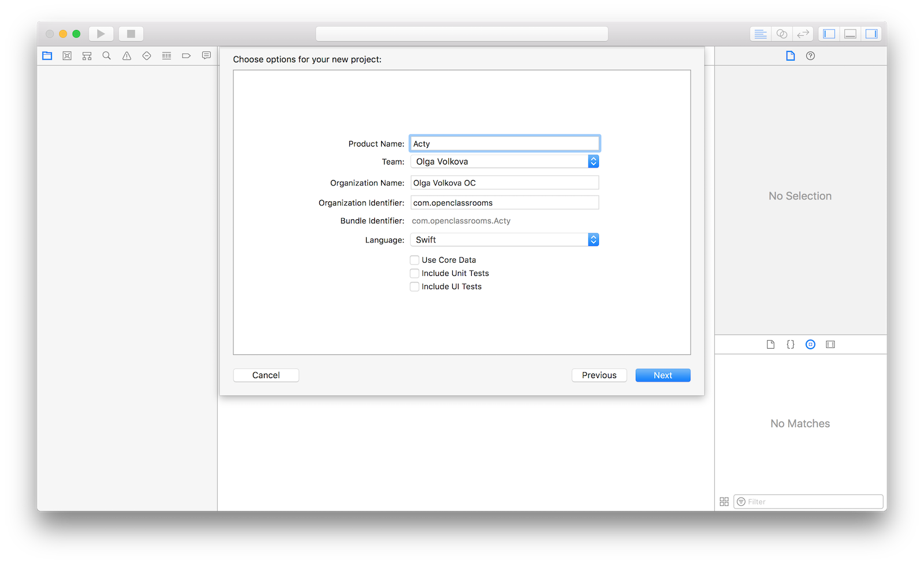Tick the Include UI Tests checkbox
924x564 pixels.
(415, 286)
